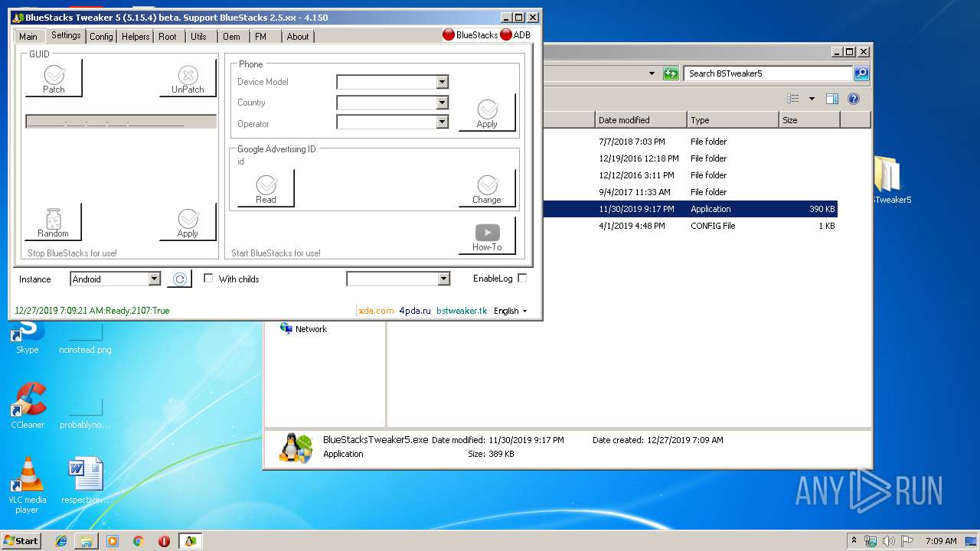Read the Google Advertising ID
This screenshot has height=551, width=980.
[x=266, y=188]
